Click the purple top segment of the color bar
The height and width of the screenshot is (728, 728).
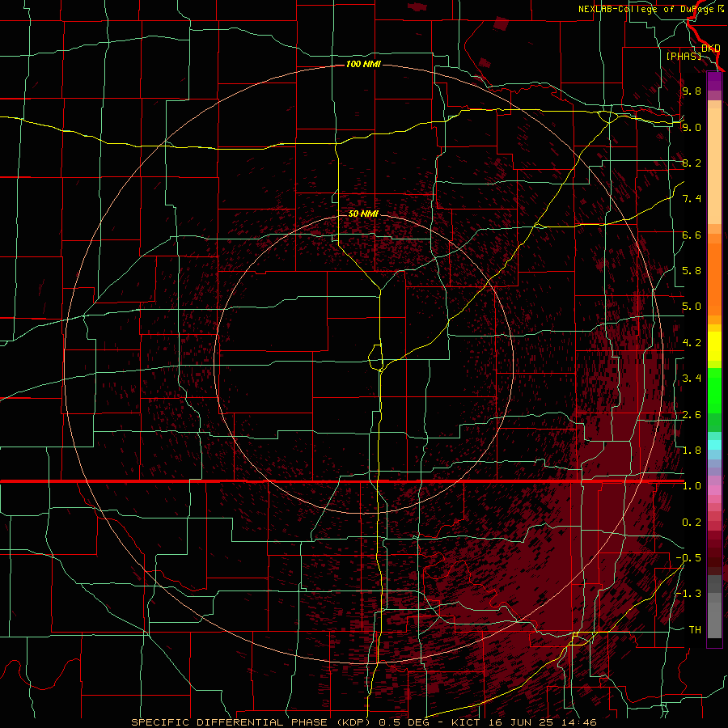tap(714, 81)
